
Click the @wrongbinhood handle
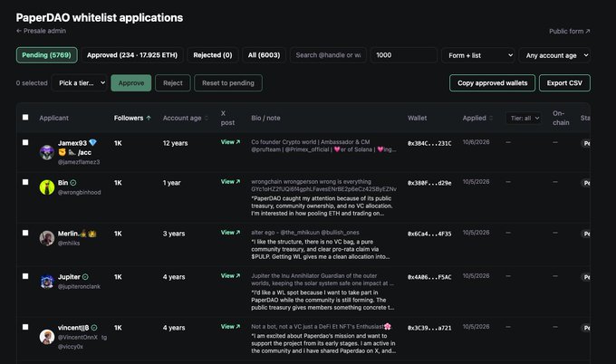pyautogui.click(x=80, y=192)
